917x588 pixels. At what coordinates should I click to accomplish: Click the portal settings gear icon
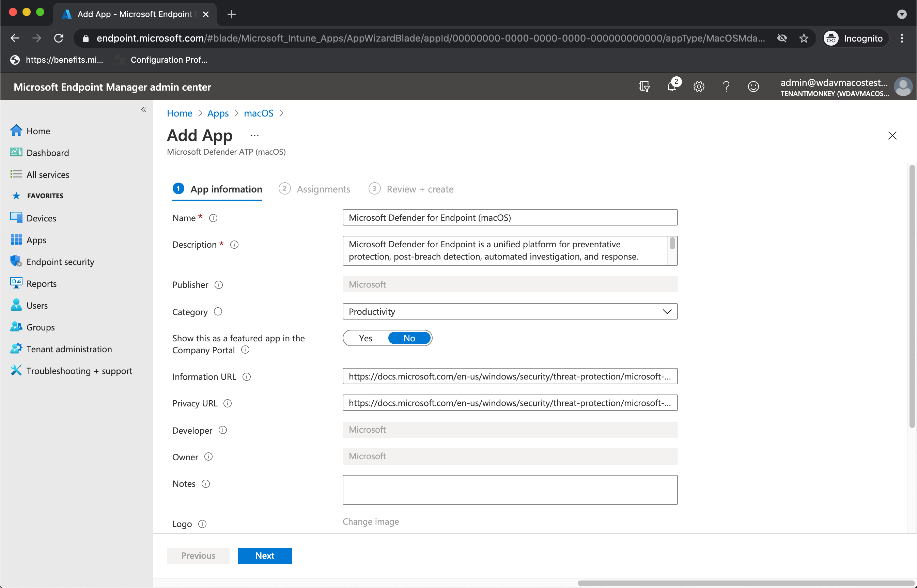coord(699,87)
